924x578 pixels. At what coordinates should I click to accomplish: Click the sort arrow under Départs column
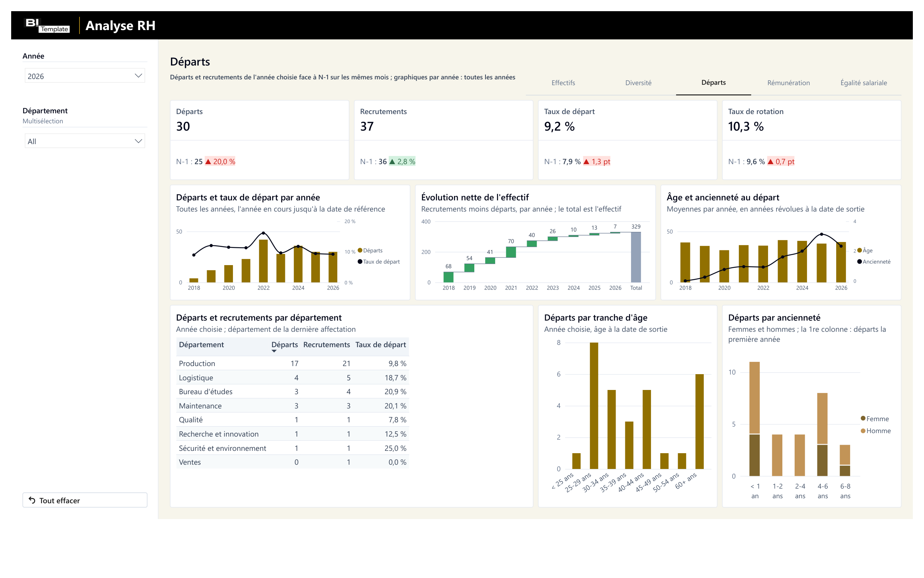click(x=274, y=351)
